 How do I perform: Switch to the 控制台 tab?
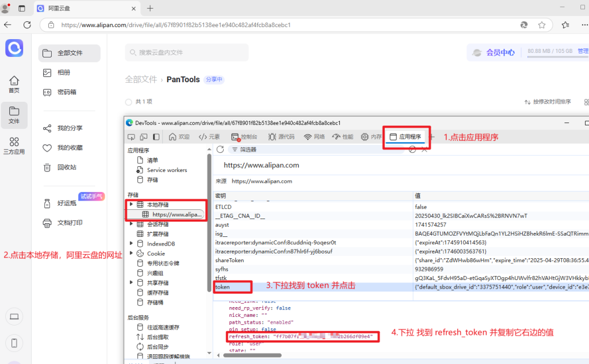click(x=244, y=137)
